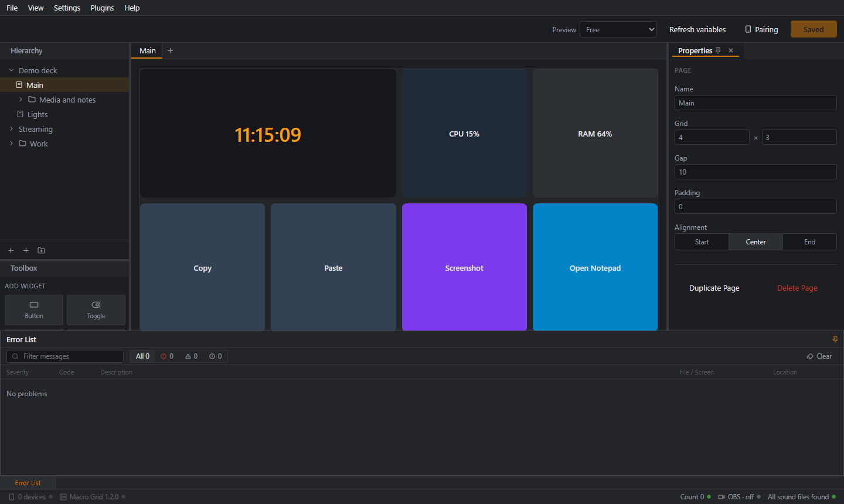Select the purple Screenshot button widget

click(464, 267)
